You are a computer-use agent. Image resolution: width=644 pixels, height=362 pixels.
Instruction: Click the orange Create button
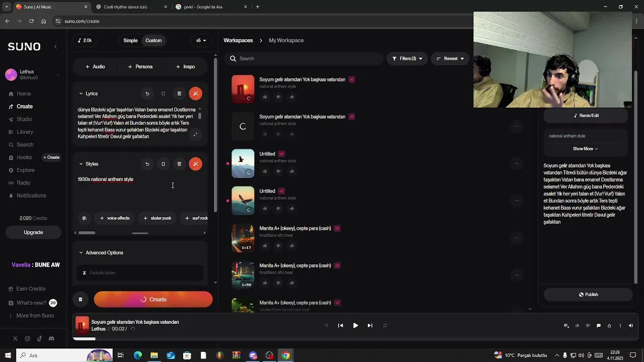153,300
